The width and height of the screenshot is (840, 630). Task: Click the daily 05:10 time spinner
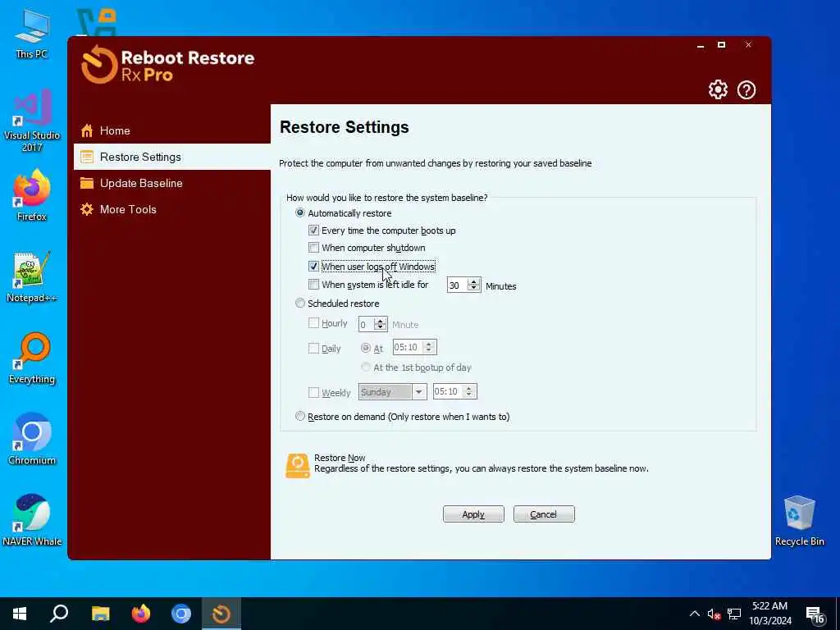point(428,347)
